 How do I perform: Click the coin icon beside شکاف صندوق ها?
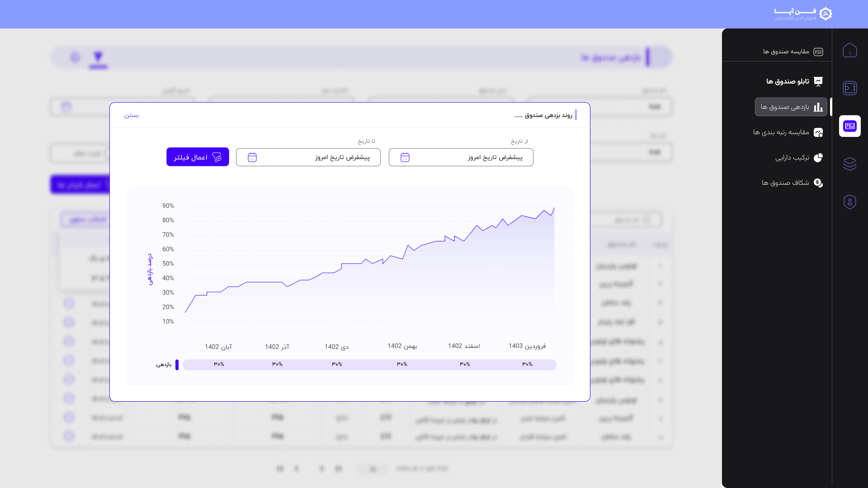coord(818,183)
